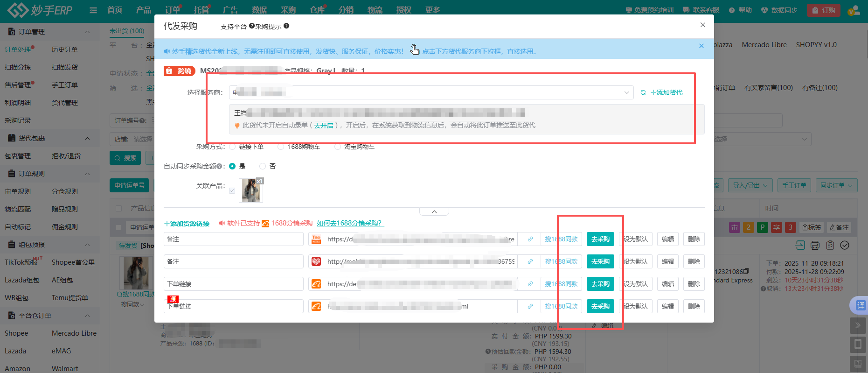Open the 选择服务商 dropdown
The height and width of the screenshot is (373, 868).
(431, 92)
